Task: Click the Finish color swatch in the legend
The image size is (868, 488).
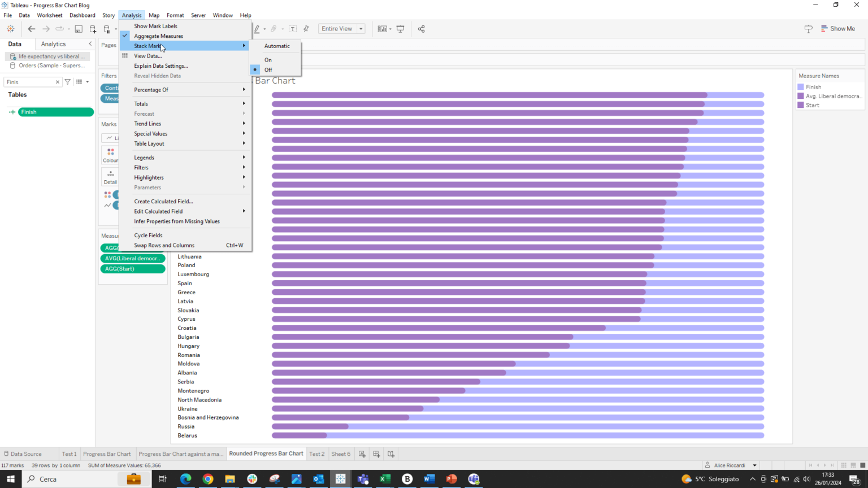Action: 800,86
